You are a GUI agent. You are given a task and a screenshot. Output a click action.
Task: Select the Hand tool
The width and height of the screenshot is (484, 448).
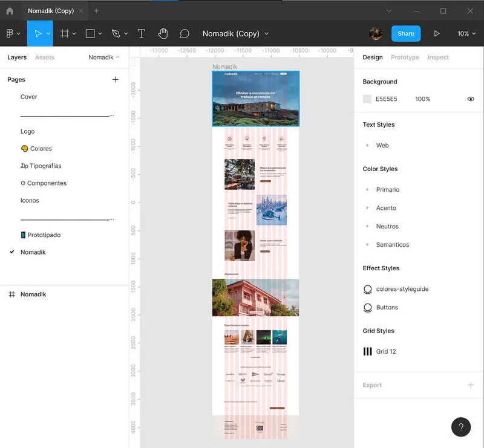click(163, 33)
